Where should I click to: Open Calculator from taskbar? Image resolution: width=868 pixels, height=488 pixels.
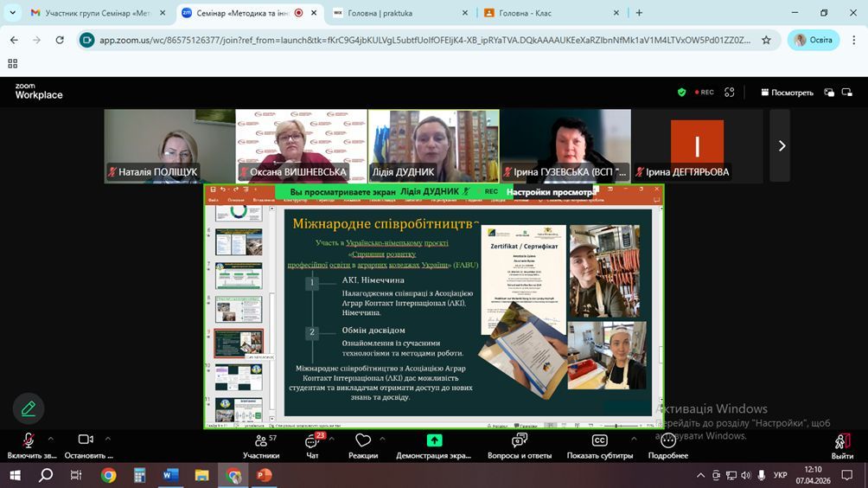[139, 475]
